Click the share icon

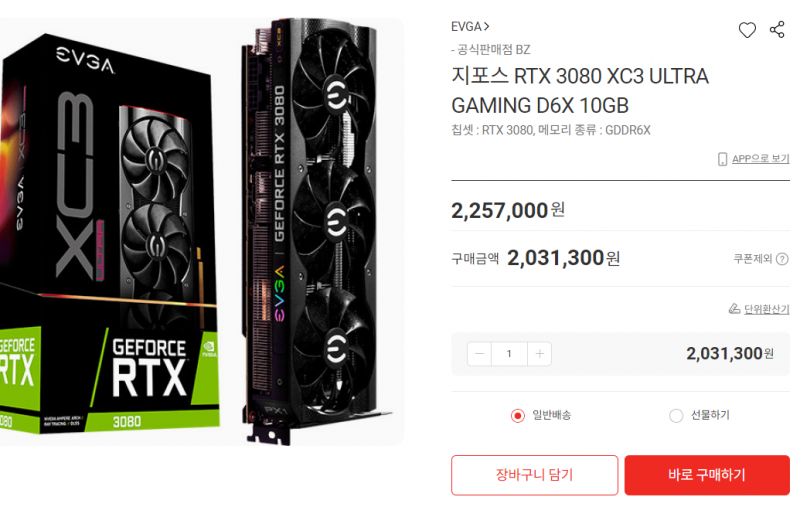point(777,30)
